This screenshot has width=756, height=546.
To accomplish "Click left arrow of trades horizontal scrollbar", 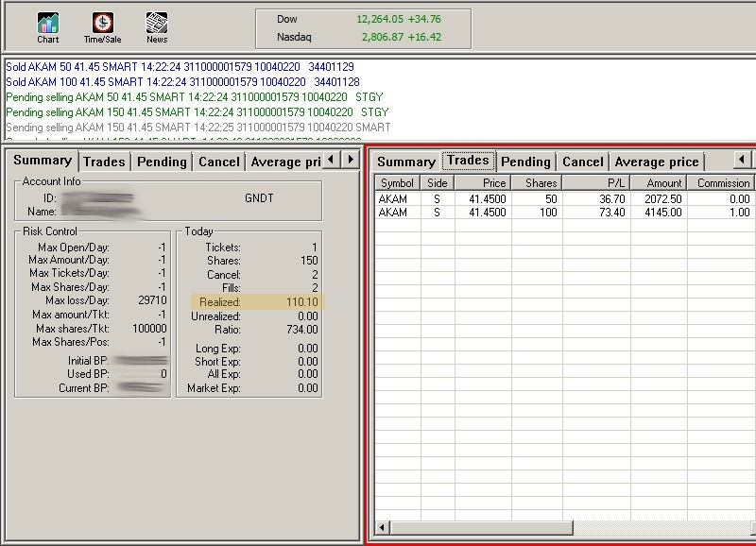I will point(382,527).
